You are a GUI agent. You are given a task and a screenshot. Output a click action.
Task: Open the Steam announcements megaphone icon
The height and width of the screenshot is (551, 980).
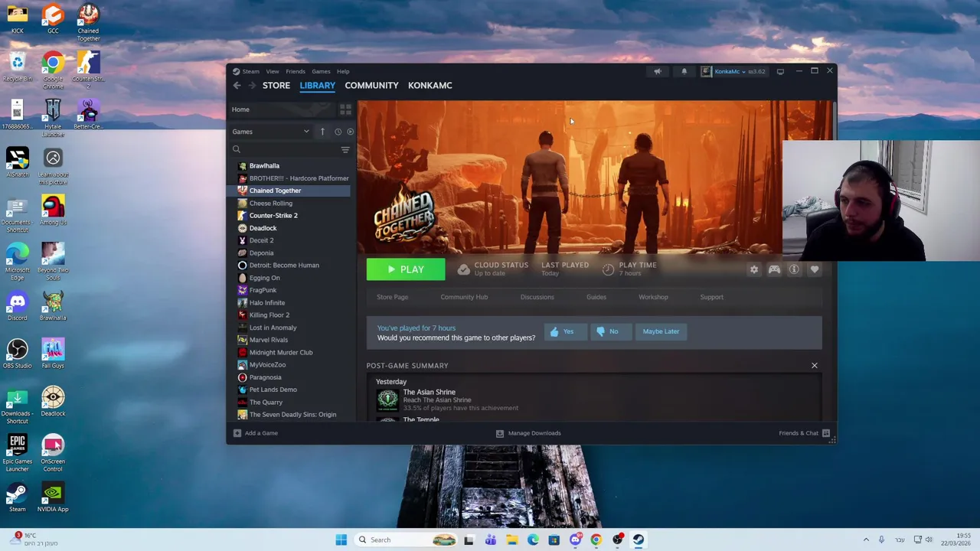[658, 71]
